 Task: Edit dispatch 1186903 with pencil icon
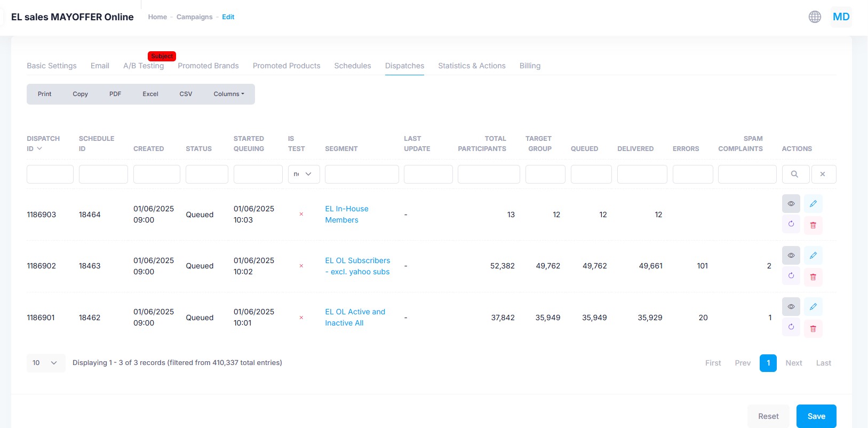(x=813, y=203)
